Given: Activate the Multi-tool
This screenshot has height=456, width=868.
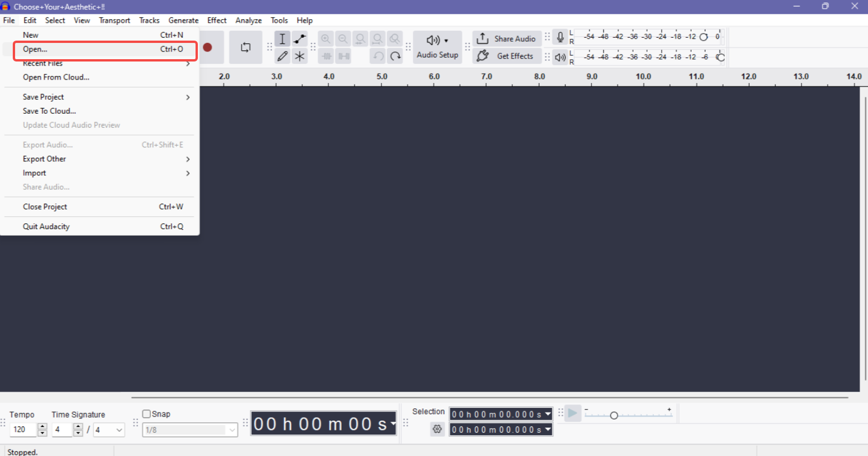Looking at the screenshot, I should [x=300, y=56].
